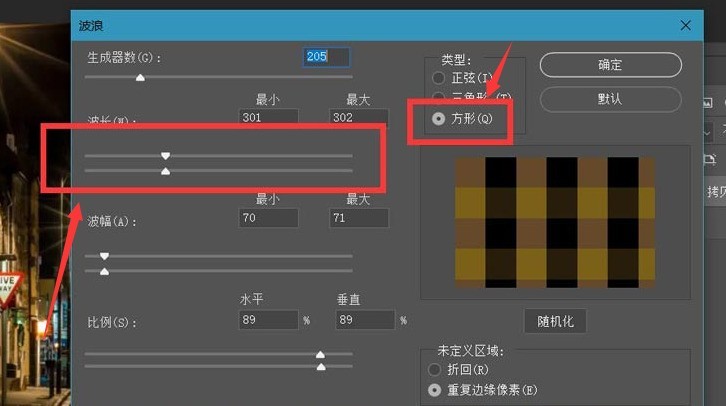Click the minimum wavelength field showing 301
This screenshot has height=406, width=726.
point(268,118)
